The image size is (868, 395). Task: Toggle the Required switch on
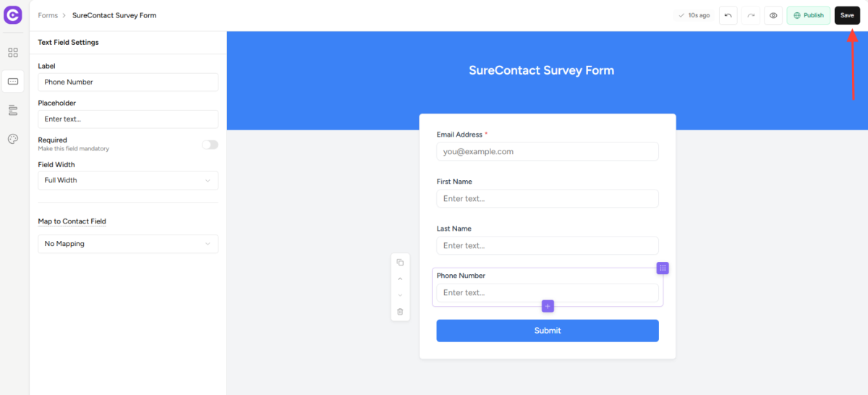coord(210,145)
